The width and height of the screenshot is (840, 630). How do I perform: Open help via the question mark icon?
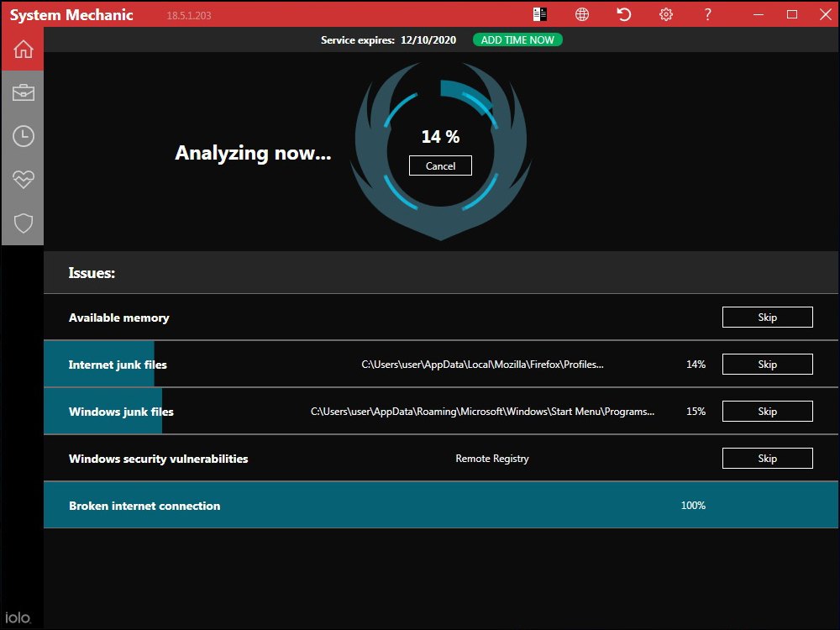707,14
